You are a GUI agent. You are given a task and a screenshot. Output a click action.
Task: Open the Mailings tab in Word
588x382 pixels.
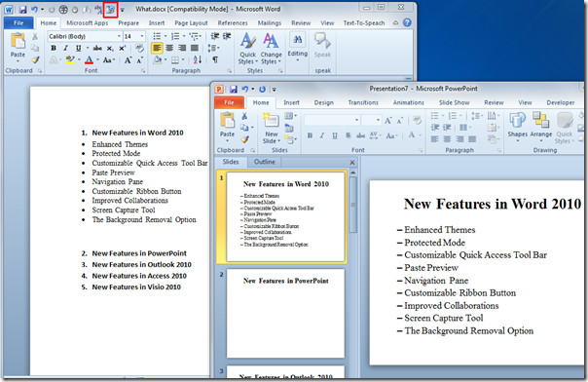[270, 22]
